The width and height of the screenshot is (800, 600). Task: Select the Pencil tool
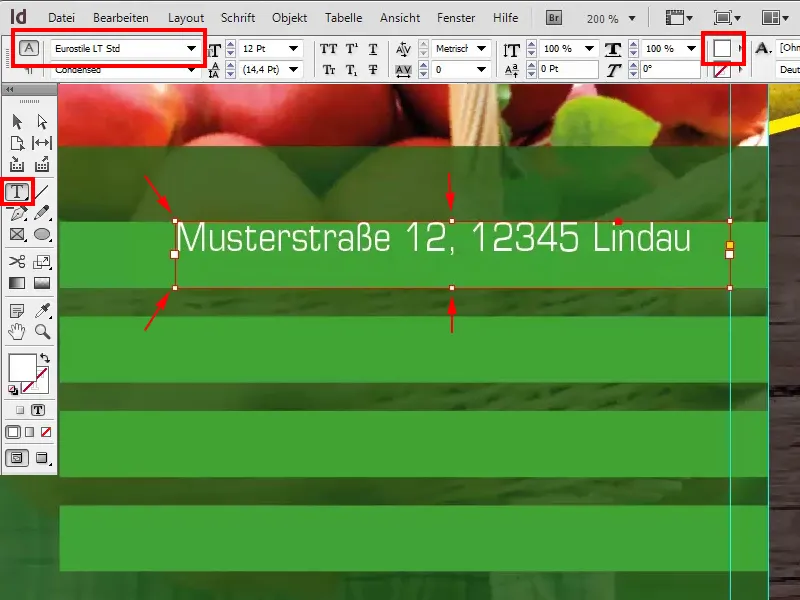click(x=42, y=213)
